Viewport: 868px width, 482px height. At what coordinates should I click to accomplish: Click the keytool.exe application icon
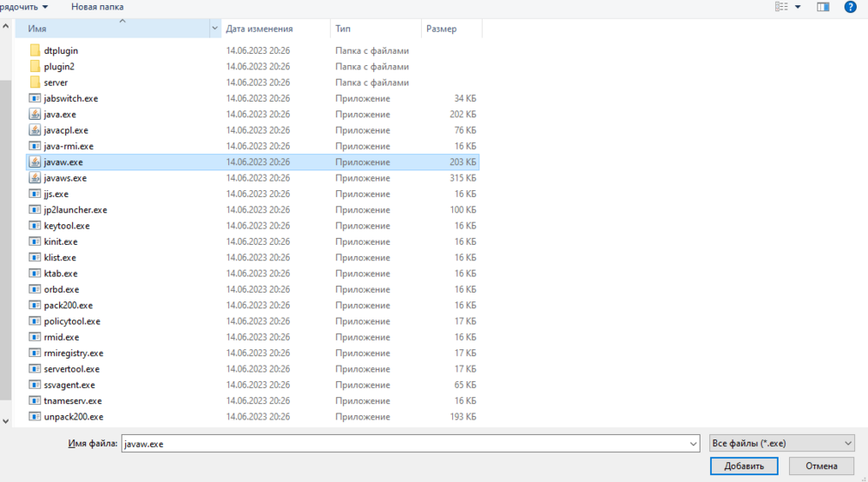point(35,226)
